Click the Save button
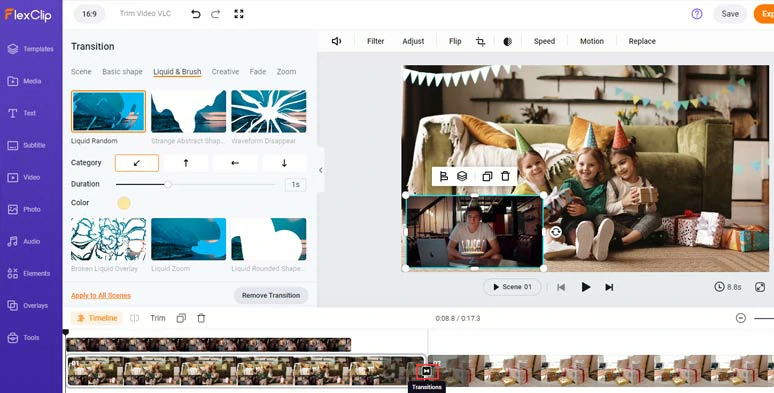774x393 pixels. [730, 14]
